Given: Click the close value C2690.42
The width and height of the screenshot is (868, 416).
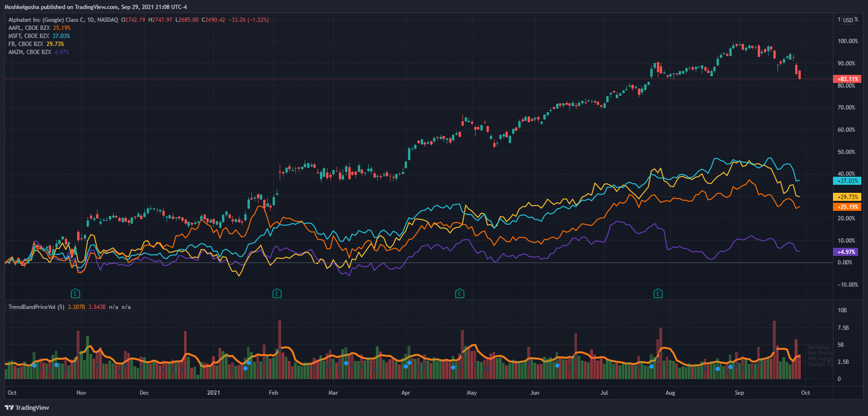Looking at the screenshot, I should pos(213,20).
